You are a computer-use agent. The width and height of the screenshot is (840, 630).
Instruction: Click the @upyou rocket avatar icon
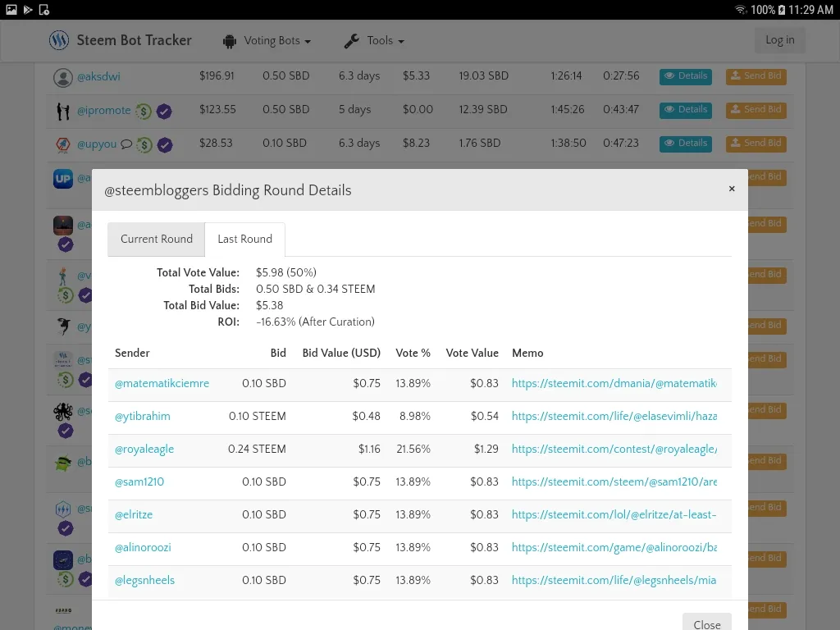63,144
